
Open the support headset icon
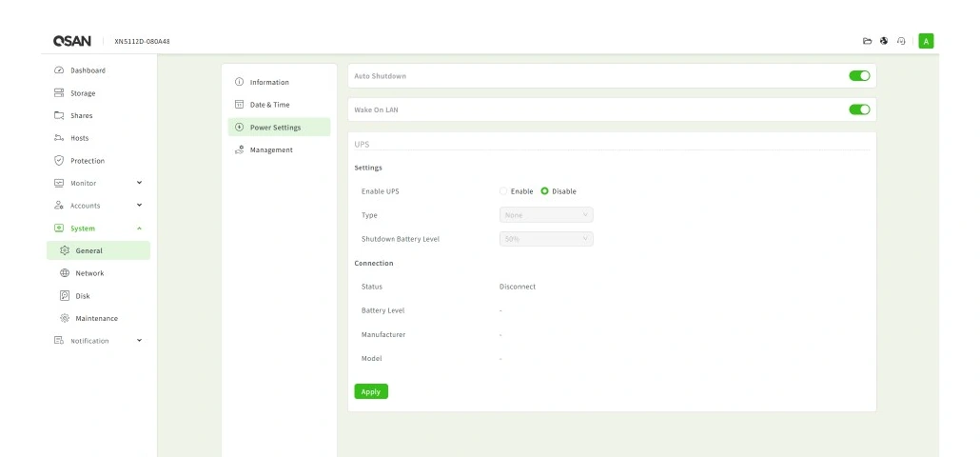[901, 41]
